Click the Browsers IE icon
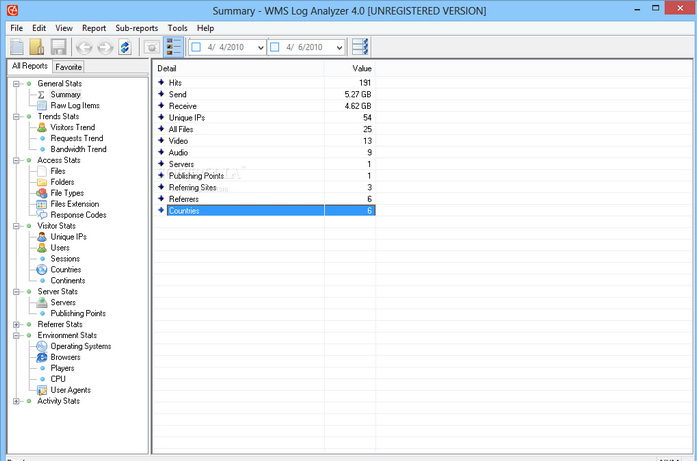The height and width of the screenshot is (461, 697). tap(42, 357)
